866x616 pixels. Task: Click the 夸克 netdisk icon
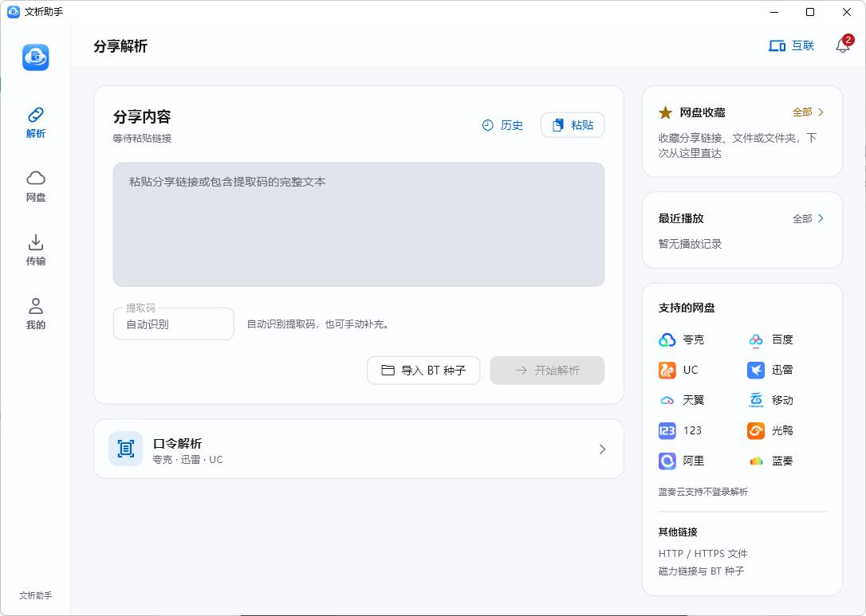point(667,339)
